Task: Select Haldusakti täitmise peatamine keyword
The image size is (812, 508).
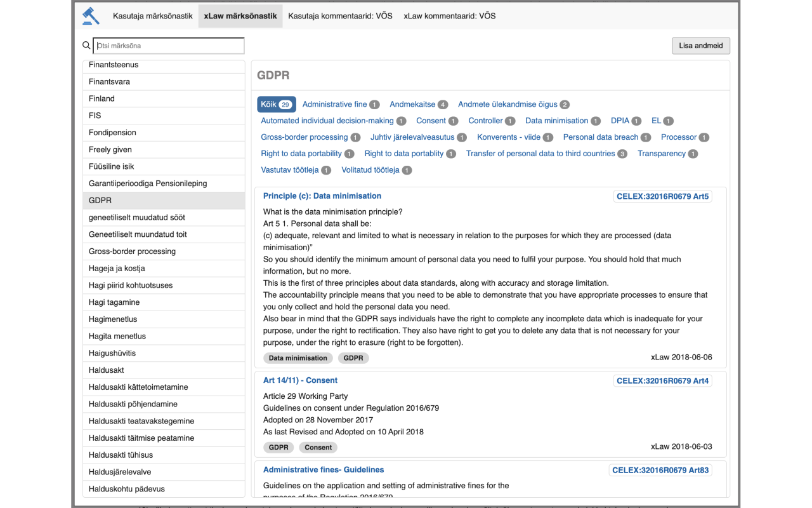Action: pyautogui.click(x=164, y=438)
